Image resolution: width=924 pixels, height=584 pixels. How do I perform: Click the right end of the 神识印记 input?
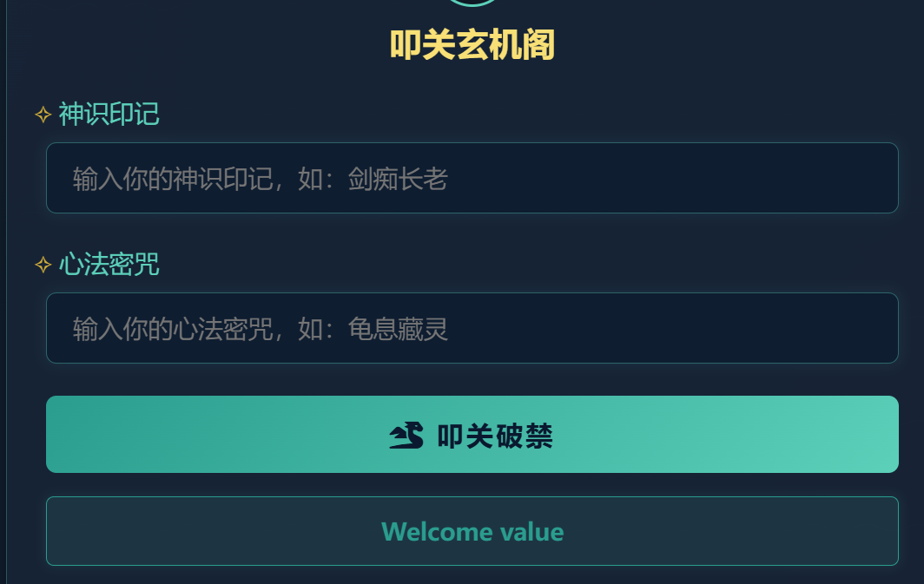(x=877, y=178)
